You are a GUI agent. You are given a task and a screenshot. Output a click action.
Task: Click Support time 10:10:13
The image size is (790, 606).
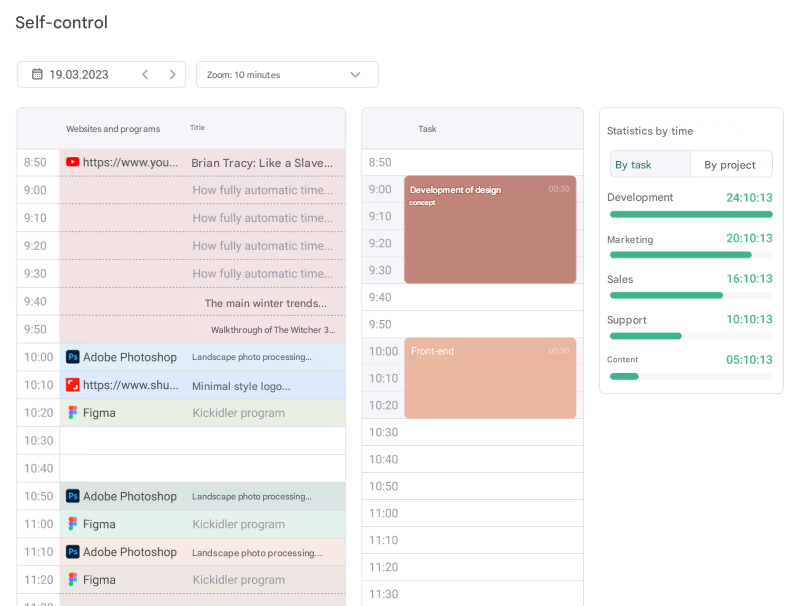click(749, 319)
